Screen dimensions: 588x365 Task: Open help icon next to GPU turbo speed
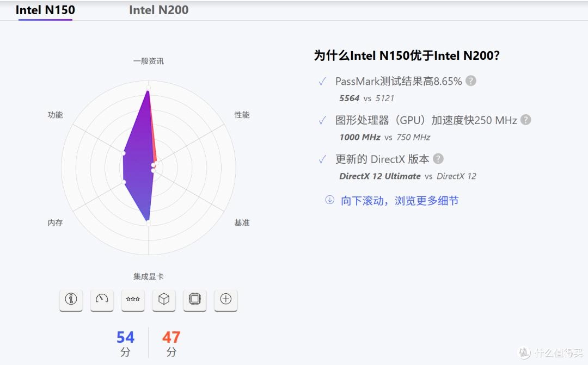click(526, 120)
